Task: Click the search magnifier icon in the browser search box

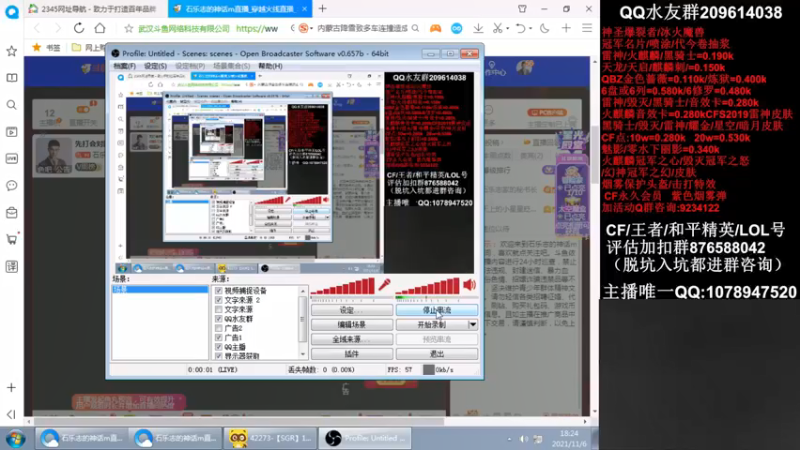Action: 415,29
